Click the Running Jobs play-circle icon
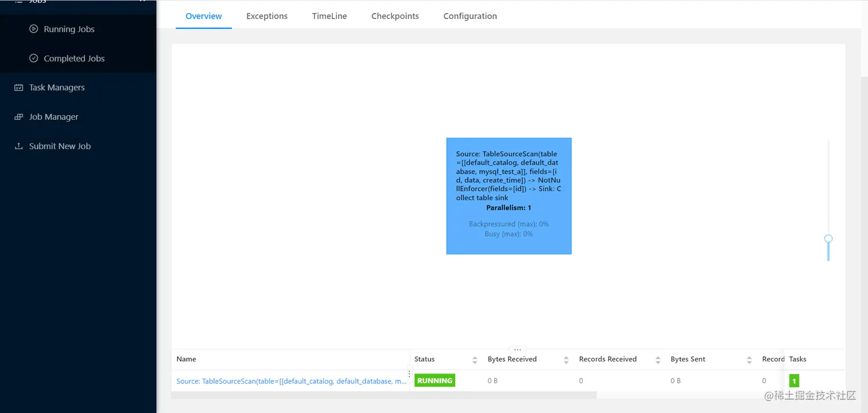 34,29
